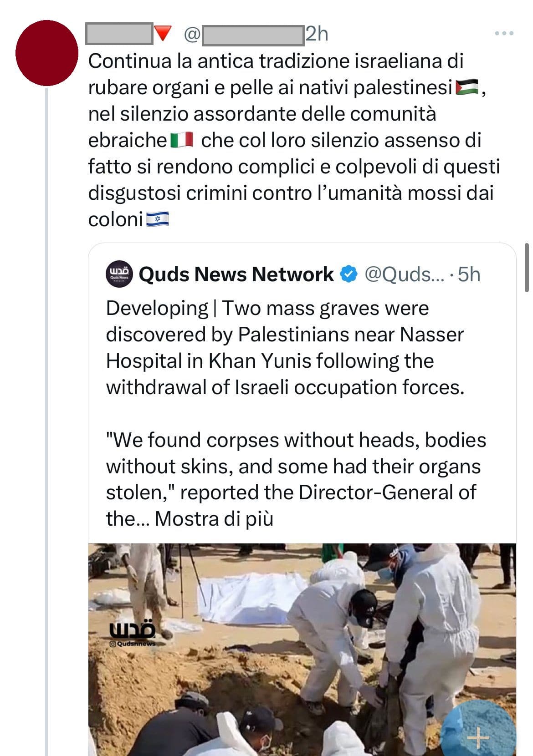
Task: Open the three-dot more options menu
Action: (x=504, y=33)
